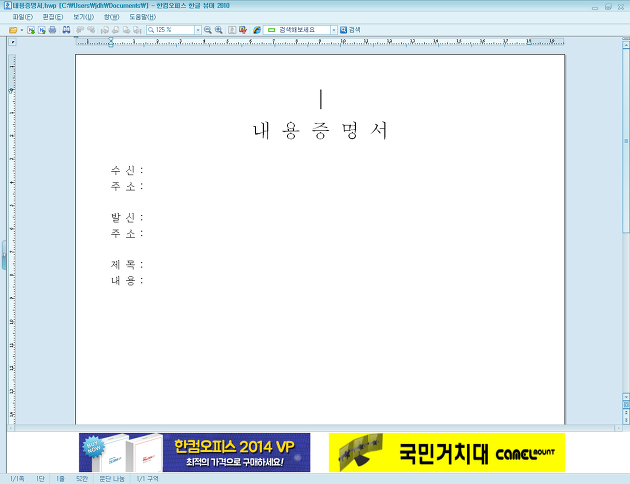The width and height of the screenshot is (630, 484).
Task: Go to last page icon
Action: pyautogui.click(x=137, y=30)
